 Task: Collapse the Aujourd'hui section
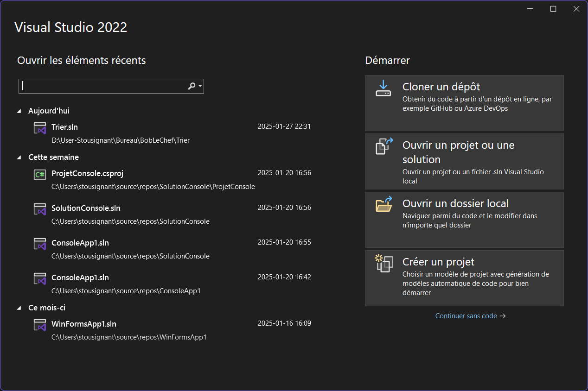[x=19, y=111]
